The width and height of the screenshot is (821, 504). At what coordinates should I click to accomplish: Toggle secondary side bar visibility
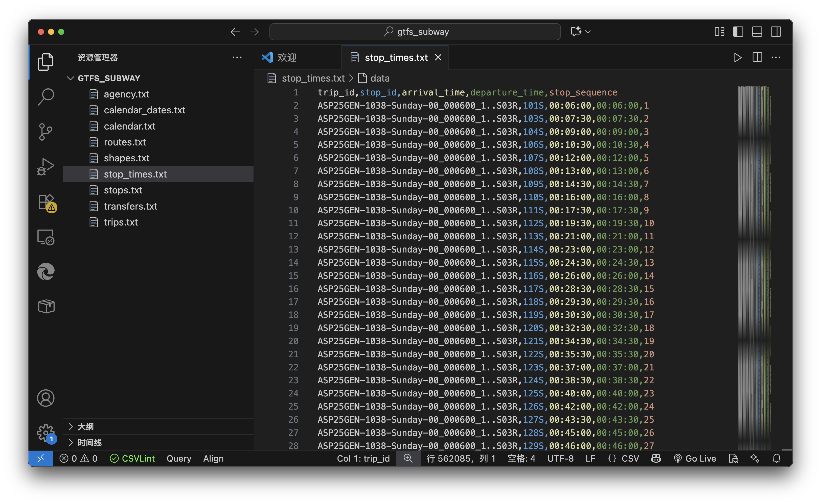click(x=776, y=32)
